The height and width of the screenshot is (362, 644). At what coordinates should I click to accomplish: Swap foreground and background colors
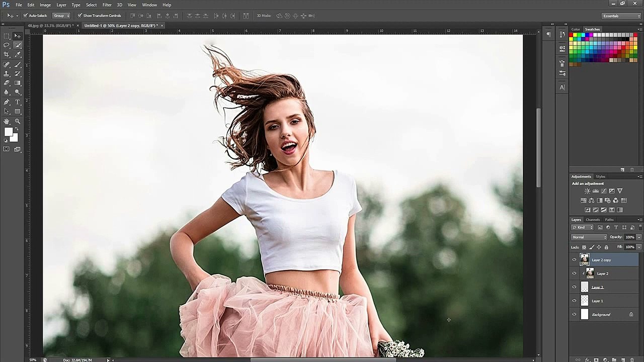pos(17,129)
